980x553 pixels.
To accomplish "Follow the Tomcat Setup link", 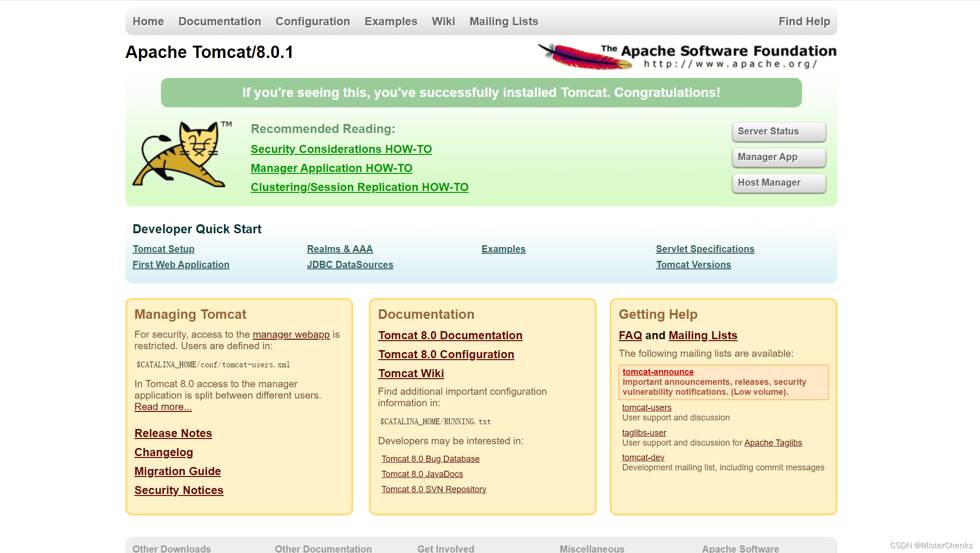I will click(163, 249).
